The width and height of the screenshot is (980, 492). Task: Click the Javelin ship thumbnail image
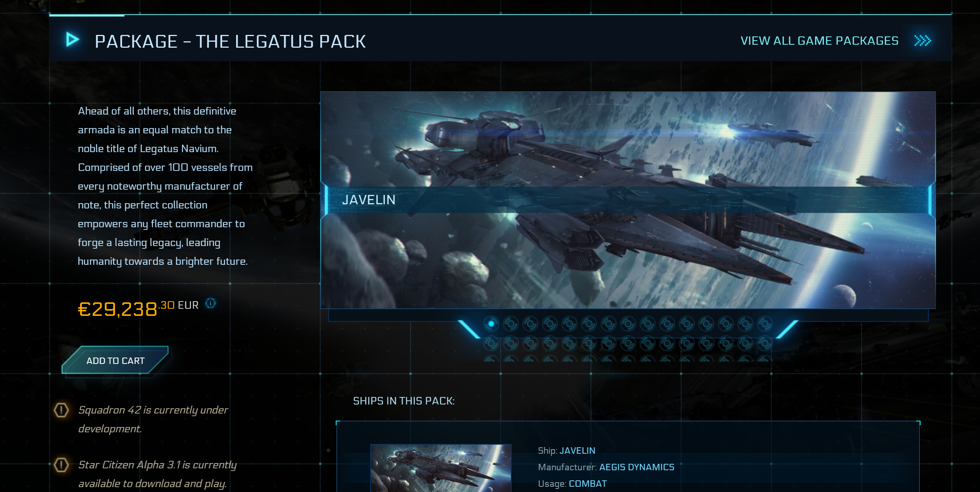pyautogui.click(x=441, y=468)
